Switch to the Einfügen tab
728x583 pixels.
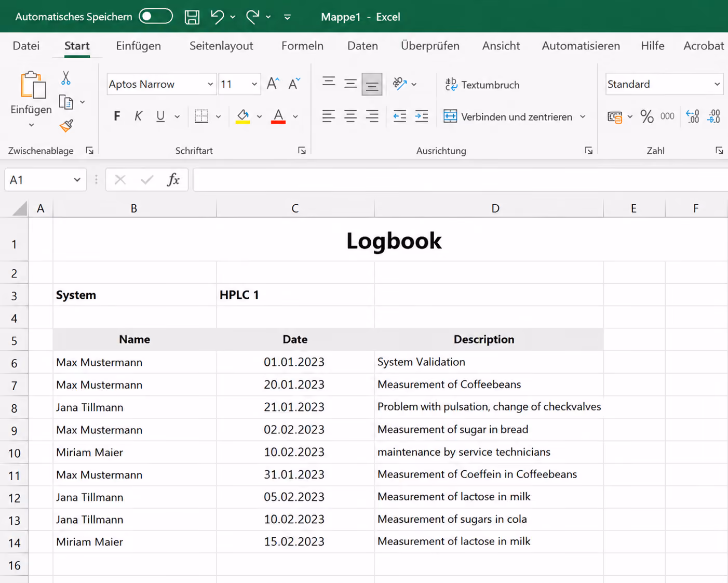click(138, 46)
